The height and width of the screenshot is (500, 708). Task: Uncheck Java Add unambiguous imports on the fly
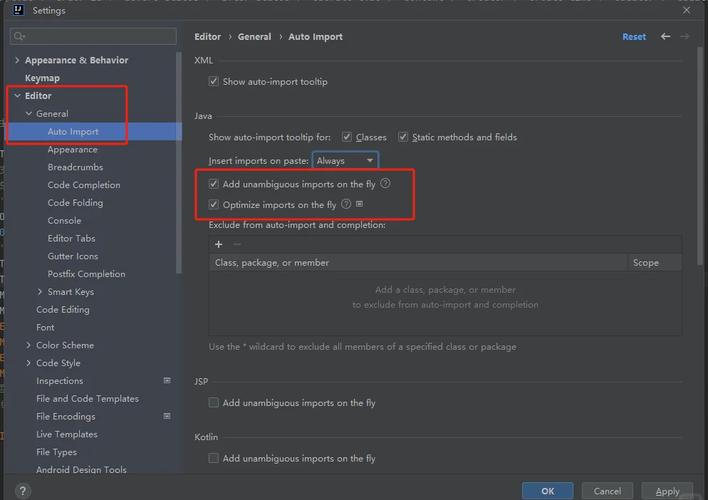(x=214, y=184)
